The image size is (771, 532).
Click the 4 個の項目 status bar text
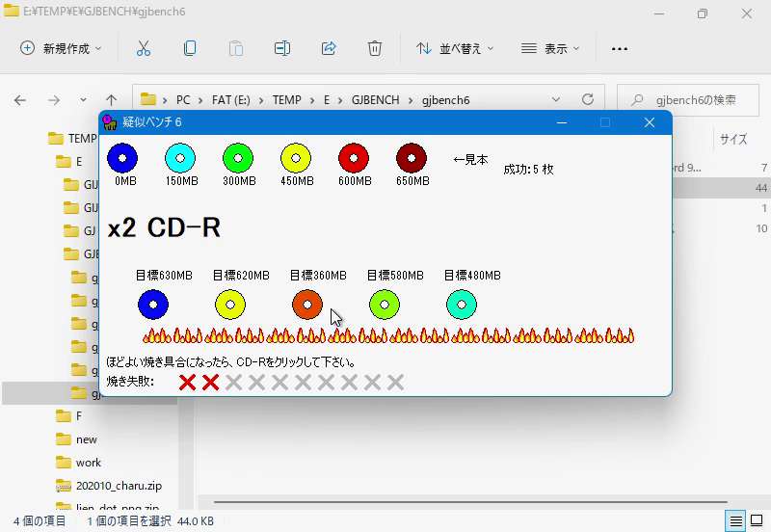click(40, 521)
